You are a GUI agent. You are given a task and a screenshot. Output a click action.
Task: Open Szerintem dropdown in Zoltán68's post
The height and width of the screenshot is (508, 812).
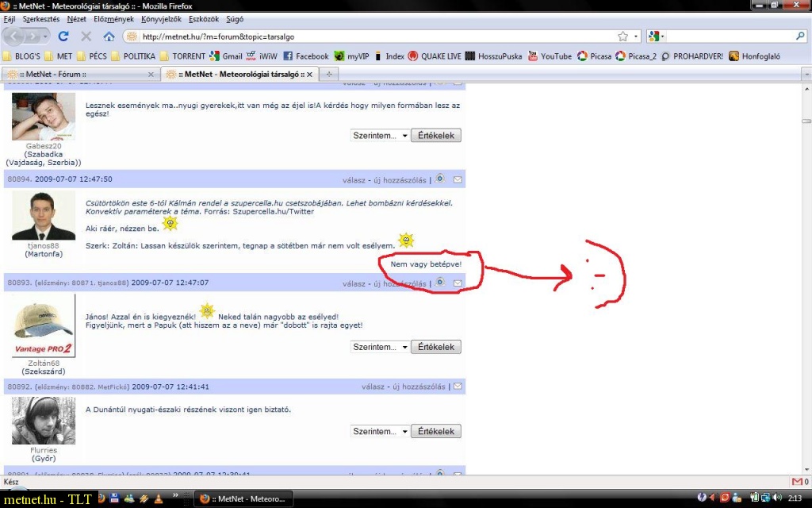point(380,347)
